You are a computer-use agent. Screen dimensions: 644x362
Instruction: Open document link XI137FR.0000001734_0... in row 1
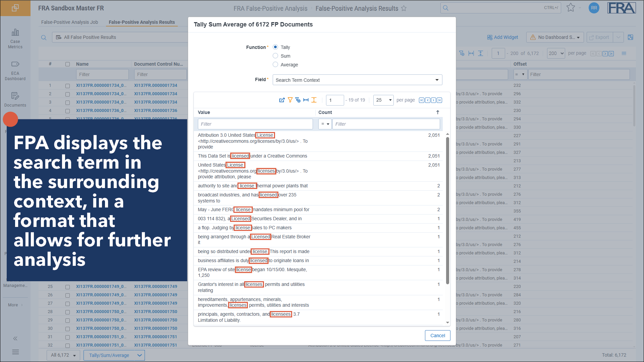point(101,85)
